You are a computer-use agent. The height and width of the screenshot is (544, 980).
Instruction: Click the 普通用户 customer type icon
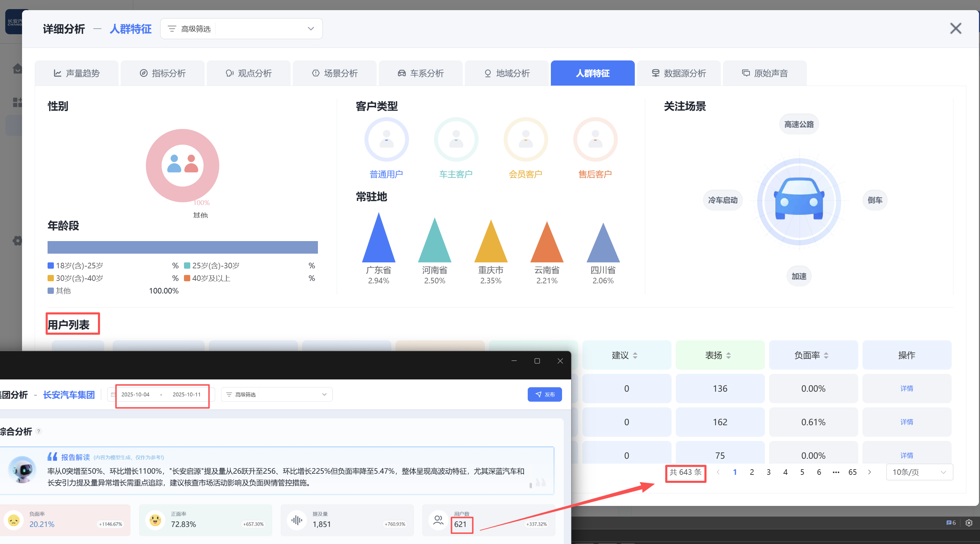point(386,139)
